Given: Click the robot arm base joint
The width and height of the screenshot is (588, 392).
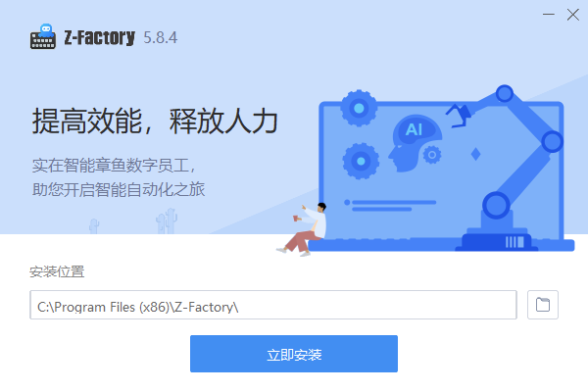Looking at the screenshot, I should (496, 206).
